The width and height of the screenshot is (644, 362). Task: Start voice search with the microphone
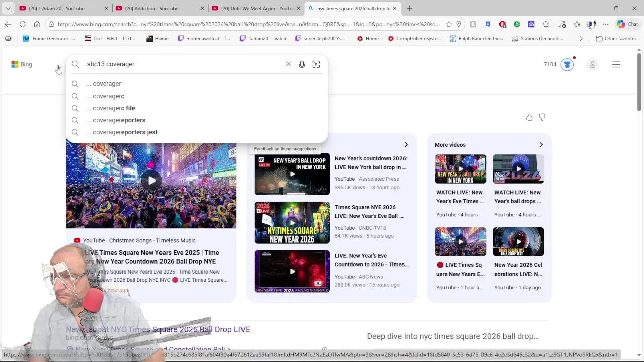tap(302, 64)
